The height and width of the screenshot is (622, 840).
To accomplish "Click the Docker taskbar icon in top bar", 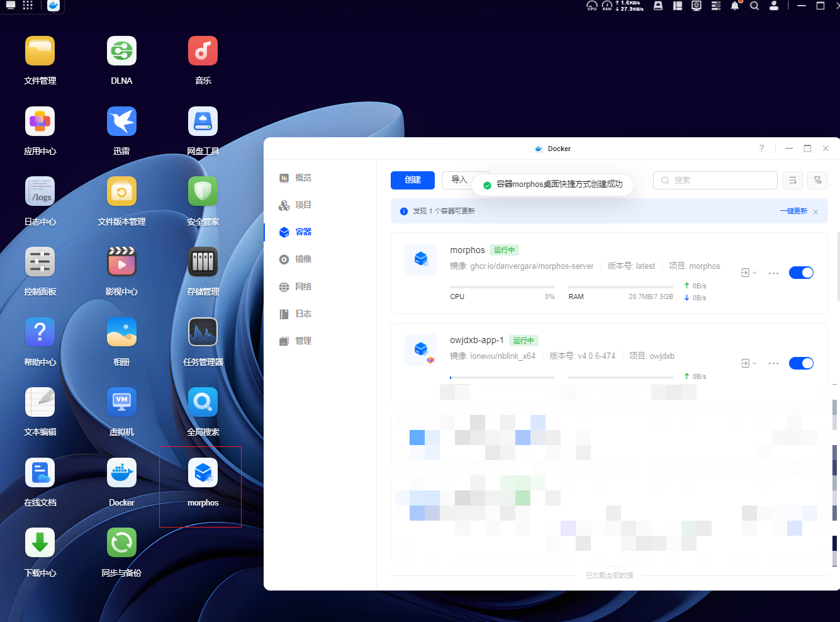I will (x=53, y=6).
